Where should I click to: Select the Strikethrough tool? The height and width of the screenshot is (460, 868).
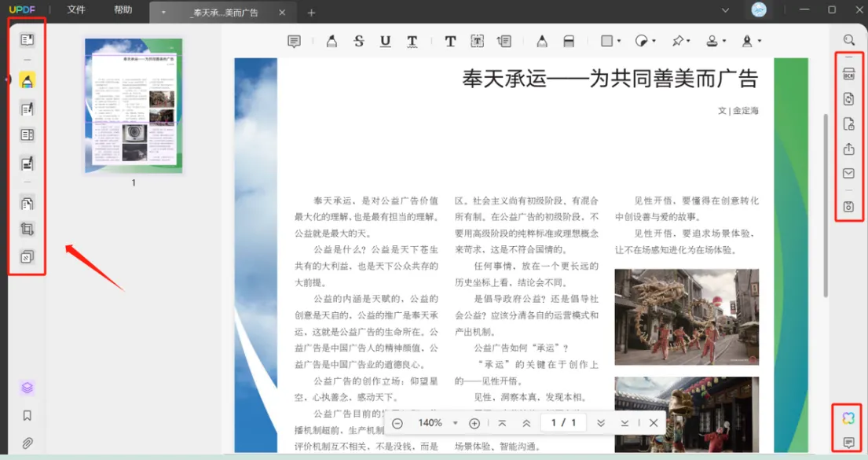tap(359, 41)
